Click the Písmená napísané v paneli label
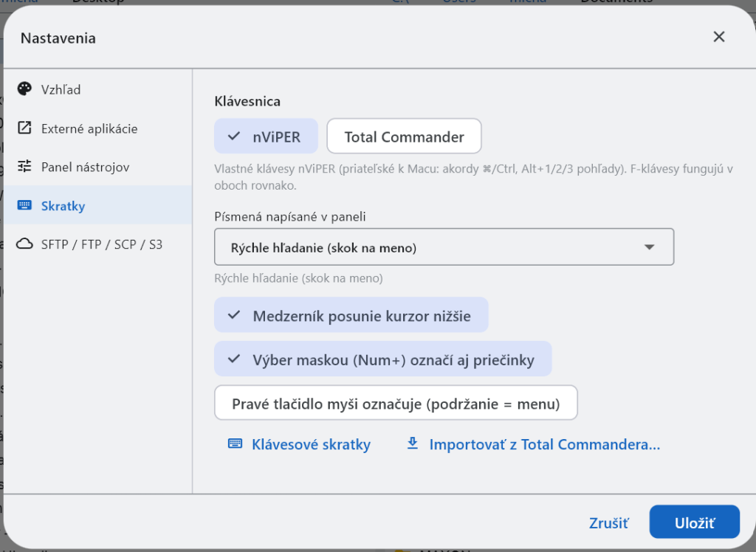Viewport: 756px width, 552px height. coord(290,216)
